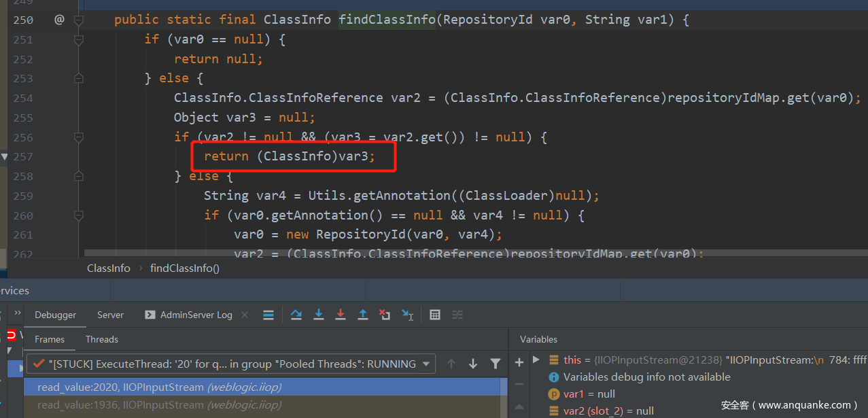This screenshot has width=868, height=418.
Task: Click 'Object var3 = null;' on line 255
Action: [x=245, y=118]
